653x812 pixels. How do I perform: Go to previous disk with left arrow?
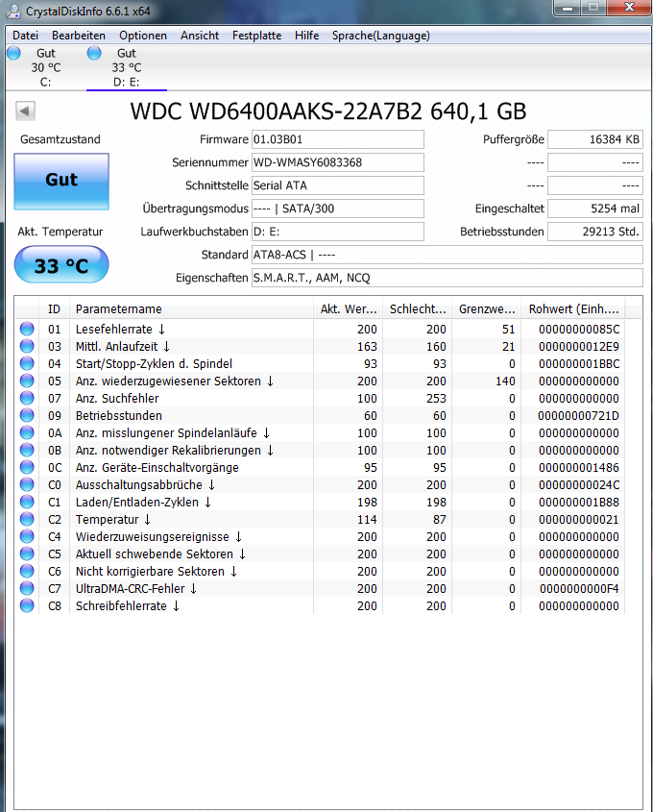(x=25, y=111)
